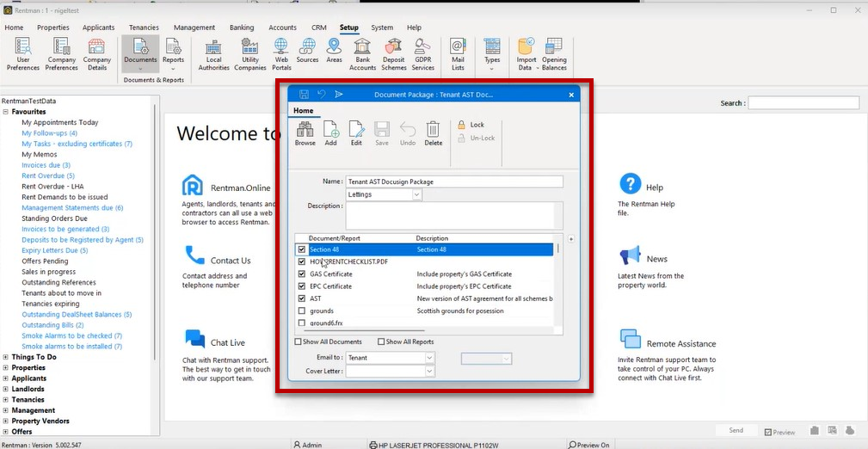
Task: Open Invoices due (3) link
Action: tap(46, 165)
